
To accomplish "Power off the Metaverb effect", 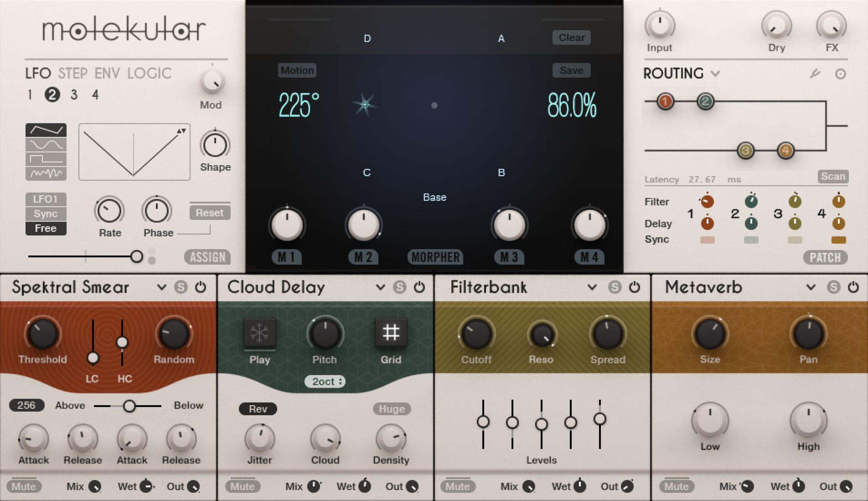I will click(853, 287).
